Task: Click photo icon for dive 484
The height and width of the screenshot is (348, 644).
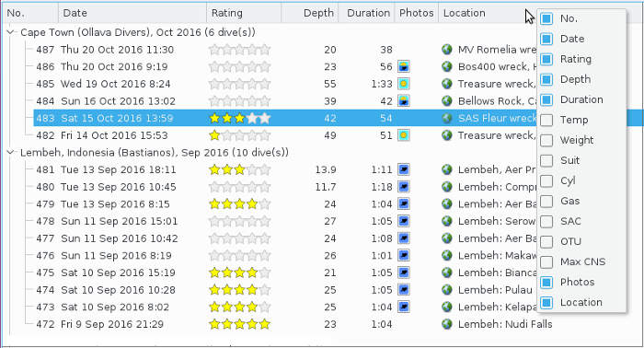Action: (x=403, y=101)
